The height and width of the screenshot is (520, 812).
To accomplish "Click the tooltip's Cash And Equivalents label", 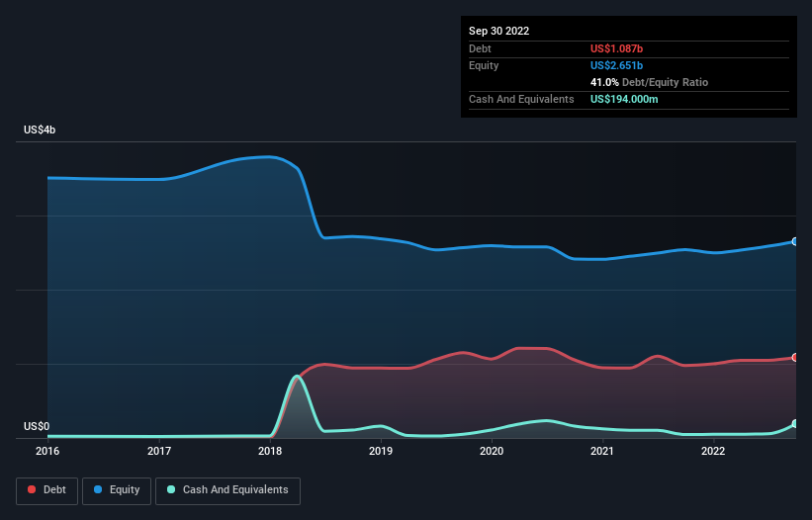I will [521, 99].
